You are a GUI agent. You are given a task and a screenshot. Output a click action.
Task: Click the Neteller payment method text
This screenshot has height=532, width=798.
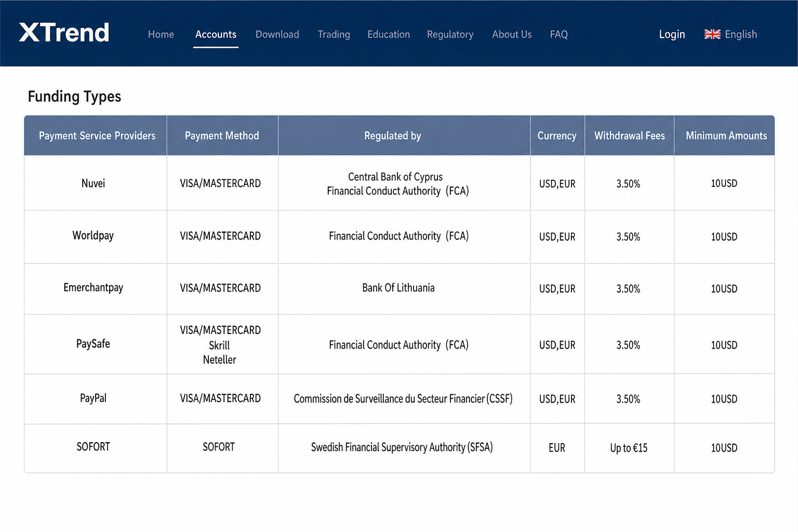coord(219,360)
